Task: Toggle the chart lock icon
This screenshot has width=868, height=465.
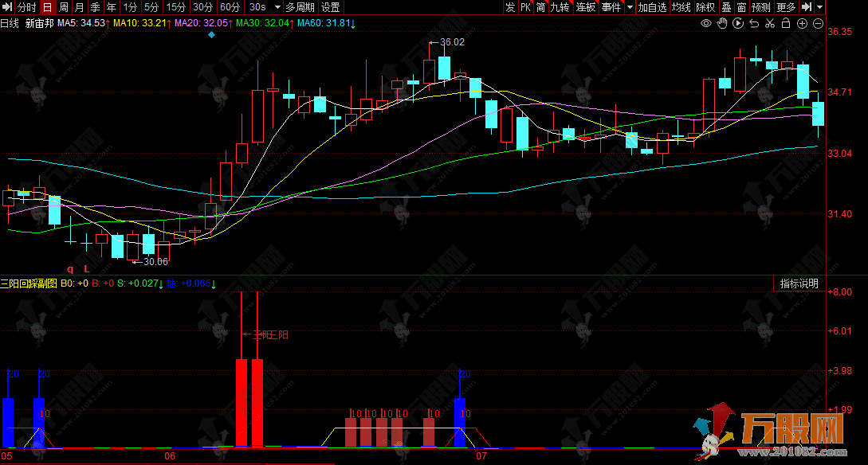Action: pyautogui.click(x=785, y=24)
